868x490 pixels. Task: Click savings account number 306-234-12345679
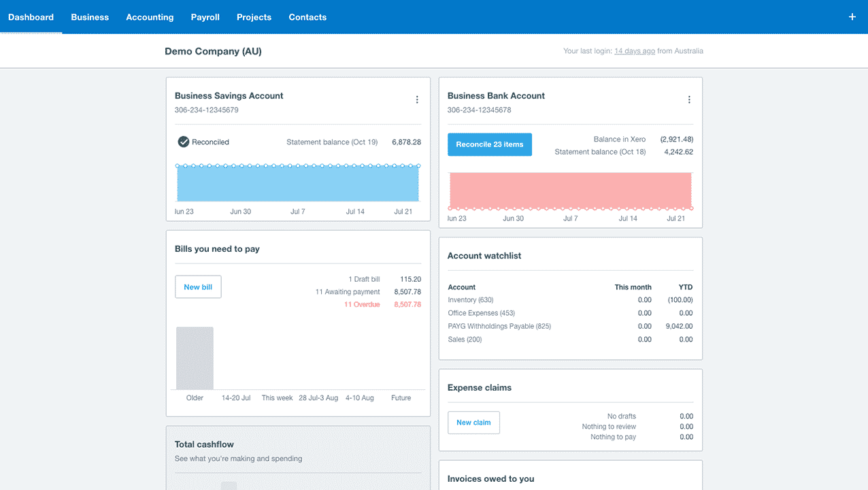[x=207, y=110]
